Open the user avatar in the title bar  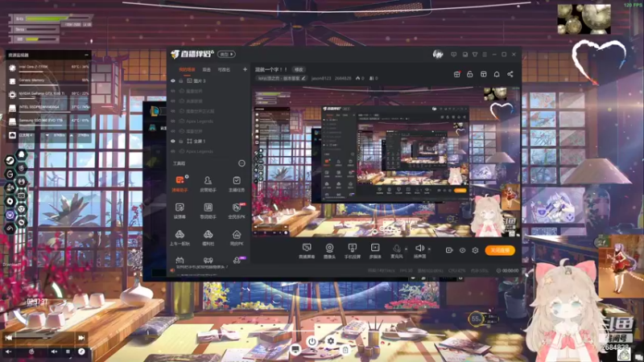coord(438,54)
